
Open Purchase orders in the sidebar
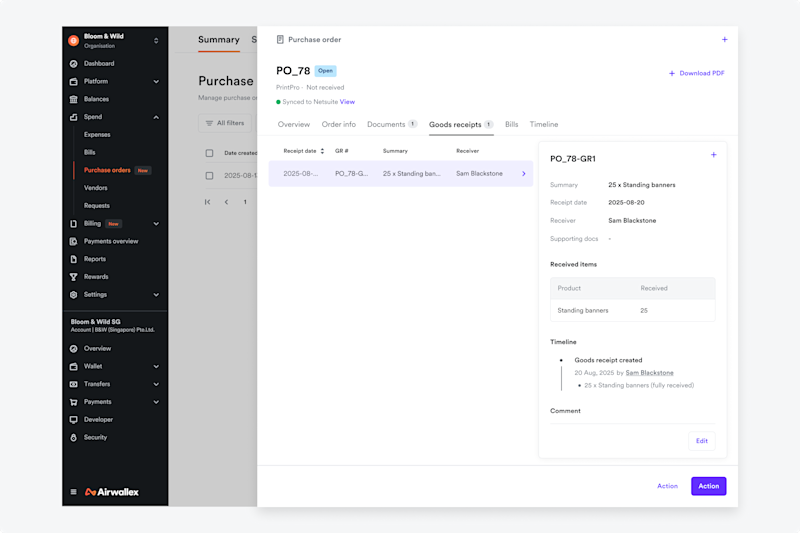click(x=107, y=170)
